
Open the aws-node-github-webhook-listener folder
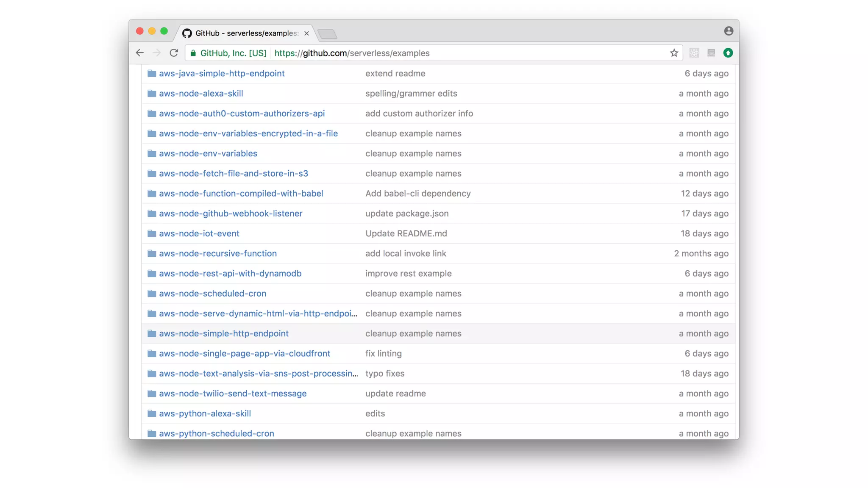[231, 213]
